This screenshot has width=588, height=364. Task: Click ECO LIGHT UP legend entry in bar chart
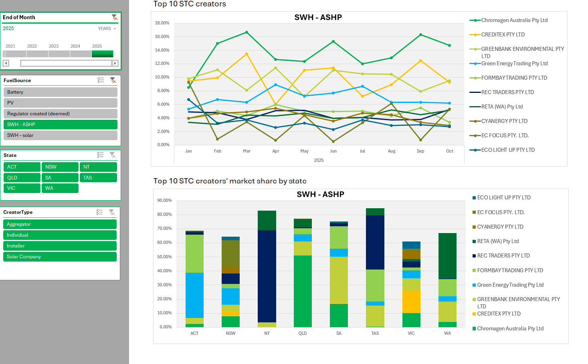tap(502, 198)
